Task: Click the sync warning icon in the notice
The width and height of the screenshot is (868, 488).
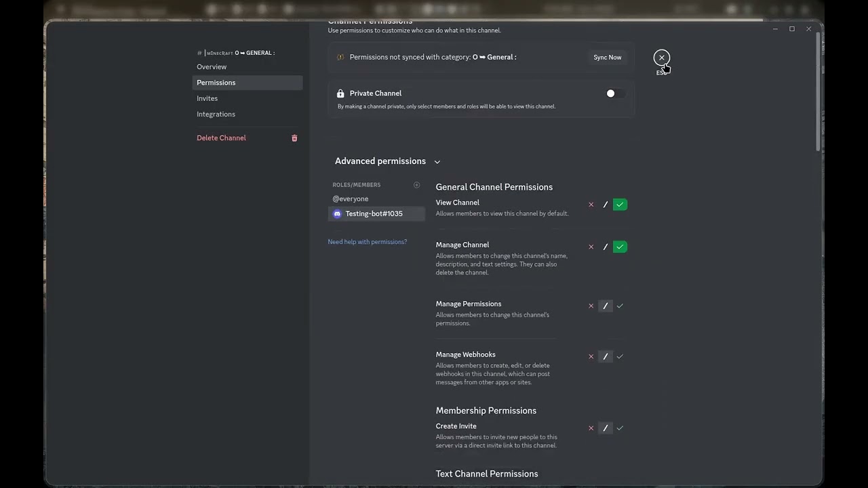Action: [x=340, y=58]
